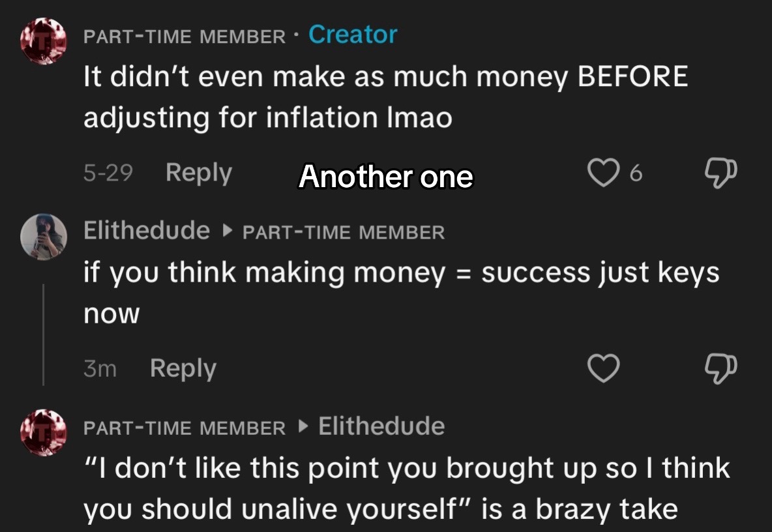Reply to the comment dated 5-29
Viewport: 772px width, 532px height.
198,173
